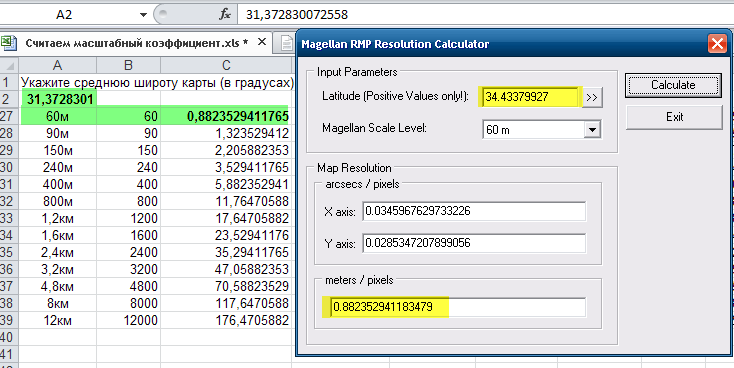Click cell '150м' in column A
This screenshot has width=734, height=368.
pyautogui.click(x=58, y=150)
